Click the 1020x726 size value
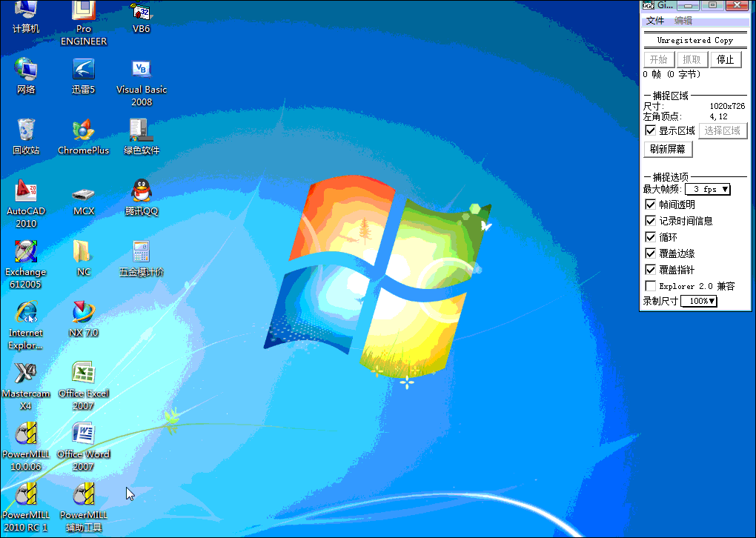This screenshot has height=538, width=756. 727,106
